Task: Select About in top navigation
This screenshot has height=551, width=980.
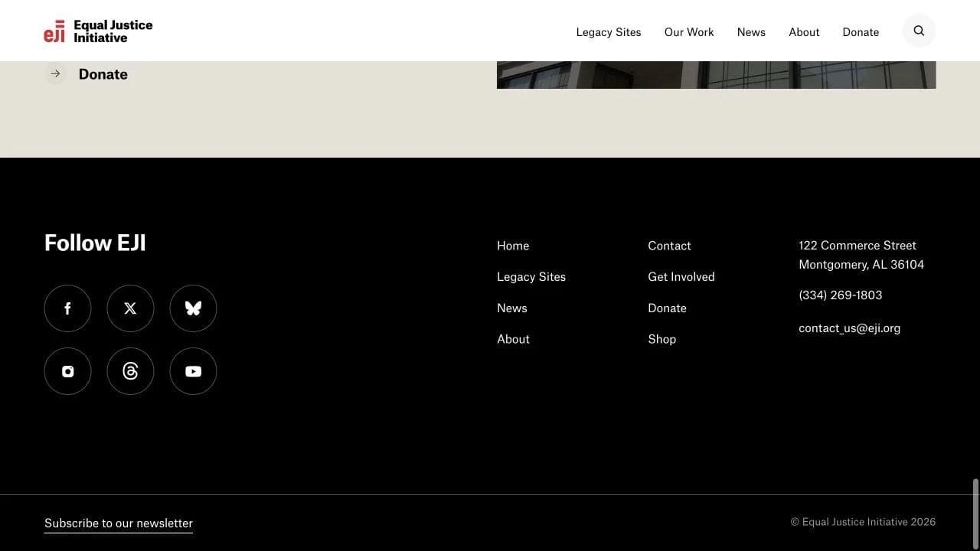Action: click(x=804, y=32)
